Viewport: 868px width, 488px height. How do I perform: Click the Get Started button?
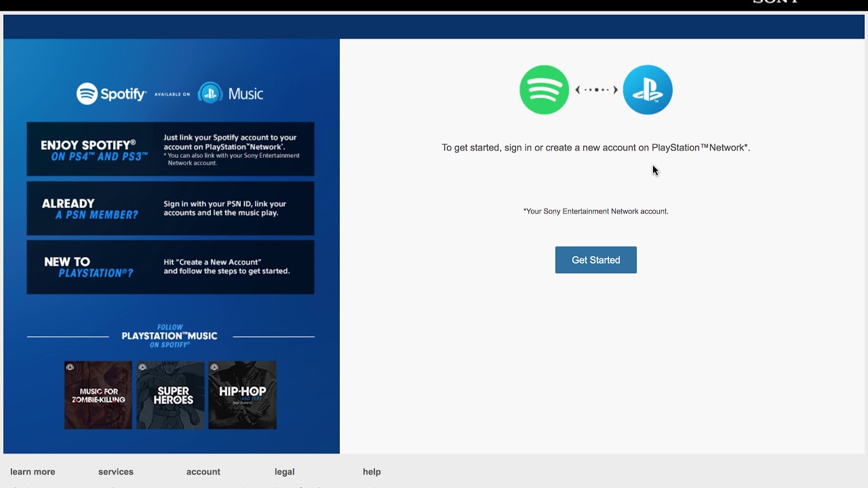click(x=595, y=260)
